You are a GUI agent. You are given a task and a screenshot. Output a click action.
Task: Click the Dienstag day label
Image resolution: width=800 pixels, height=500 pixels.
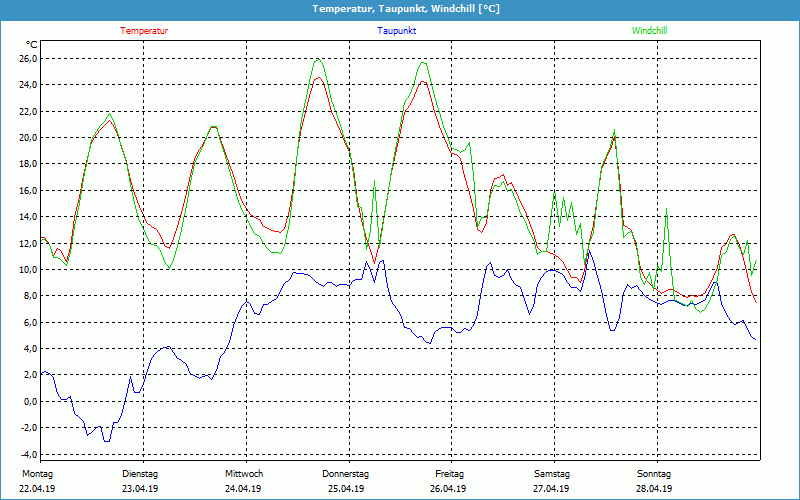(x=140, y=474)
